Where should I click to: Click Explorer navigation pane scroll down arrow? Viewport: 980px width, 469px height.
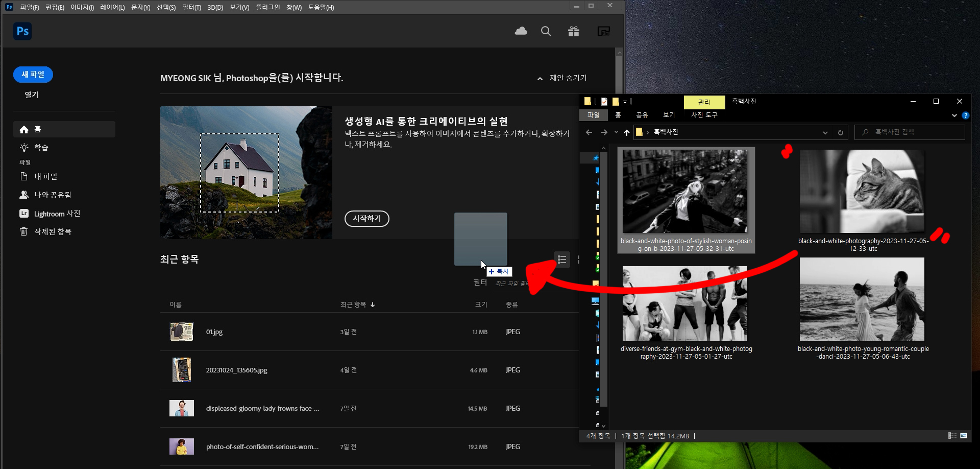[x=603, y=426]
